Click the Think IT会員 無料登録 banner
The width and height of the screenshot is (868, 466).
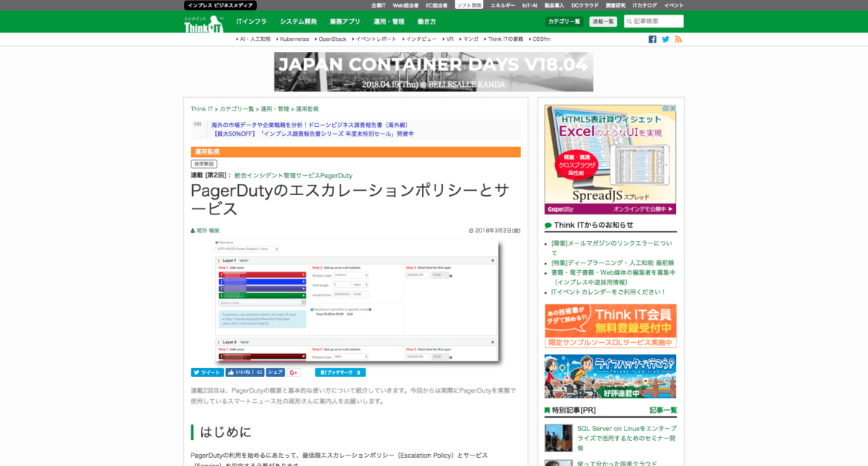[x=610, y=326]
